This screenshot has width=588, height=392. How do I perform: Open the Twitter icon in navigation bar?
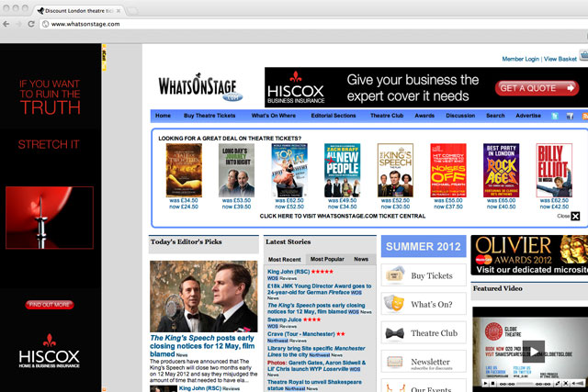coord(555,116)
